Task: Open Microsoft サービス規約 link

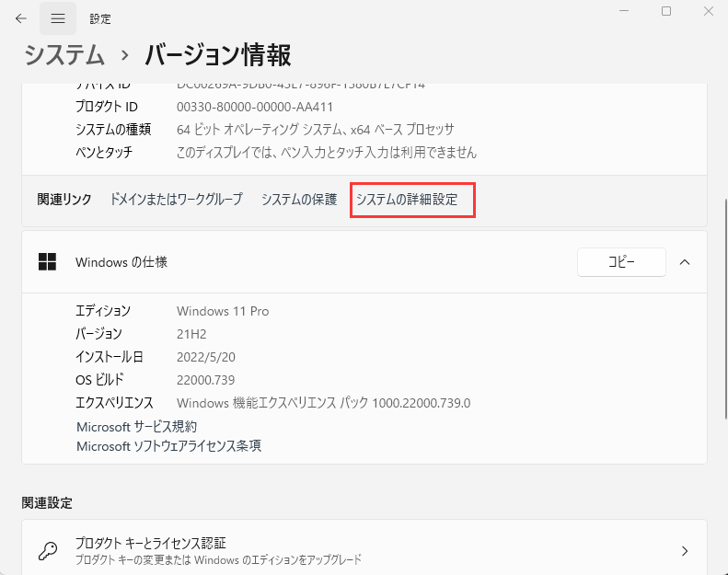Action: [x=136, y=427]
